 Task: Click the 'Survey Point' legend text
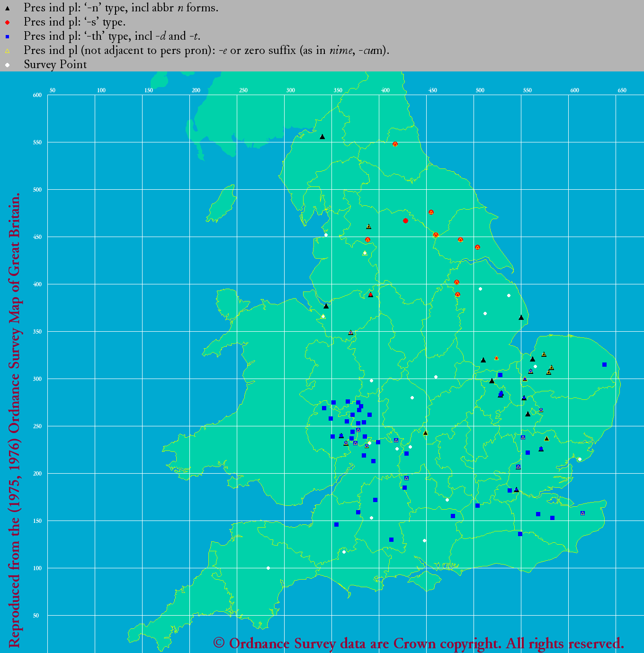pyautogui.click(x=55, y=65)
